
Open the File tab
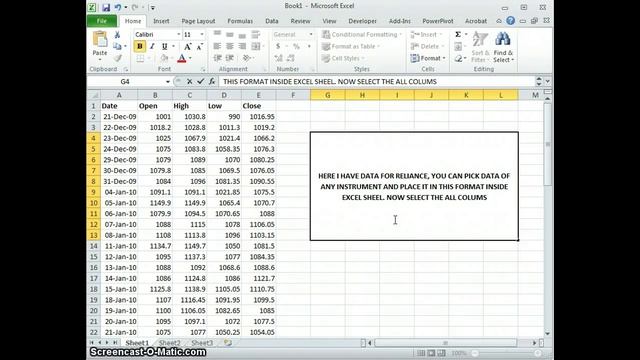102,21
